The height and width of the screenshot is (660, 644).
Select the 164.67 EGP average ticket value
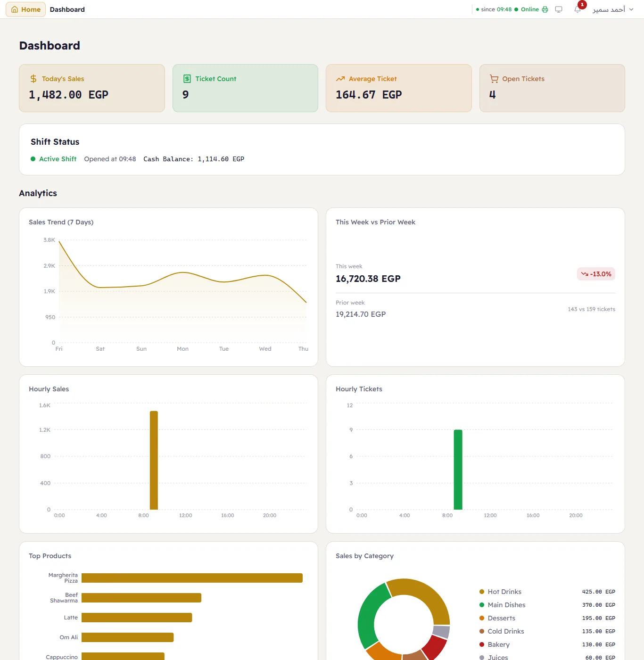coord(369,95)
